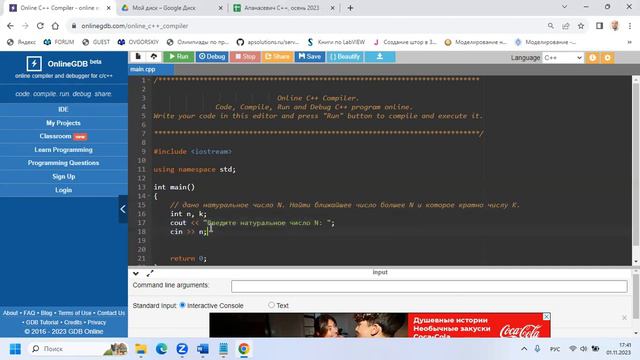Open Programming Questions sidebar item
This screenshot has height=360, width=640.
point(63,163)
